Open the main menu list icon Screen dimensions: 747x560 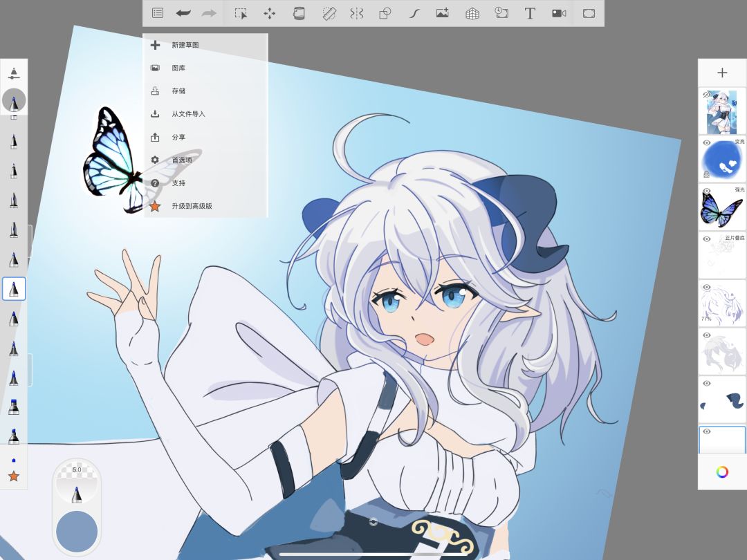(157, 13)
